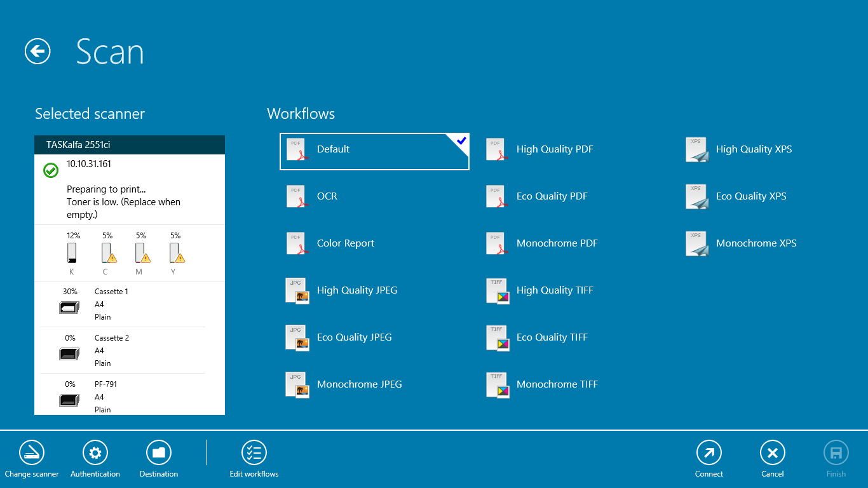
Task: Go back using the back arrow
Action: tap(37, 51)
